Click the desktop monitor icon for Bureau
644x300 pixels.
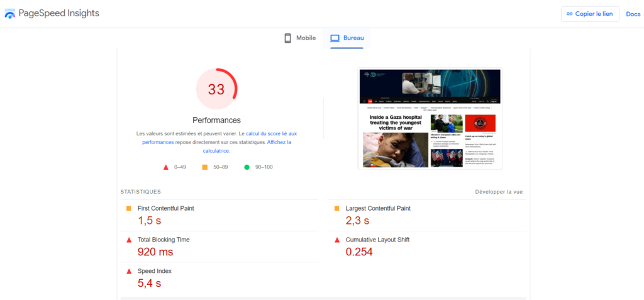[x=335, y=38]
